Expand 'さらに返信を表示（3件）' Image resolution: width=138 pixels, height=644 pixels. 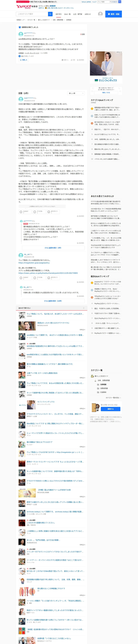pos(53,248)
